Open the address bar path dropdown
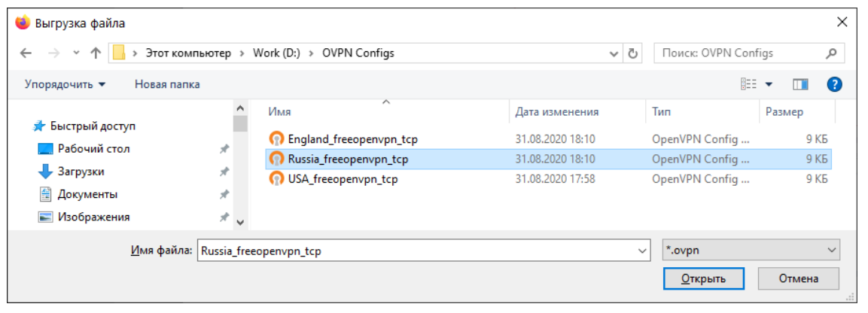 pos(614,53)
